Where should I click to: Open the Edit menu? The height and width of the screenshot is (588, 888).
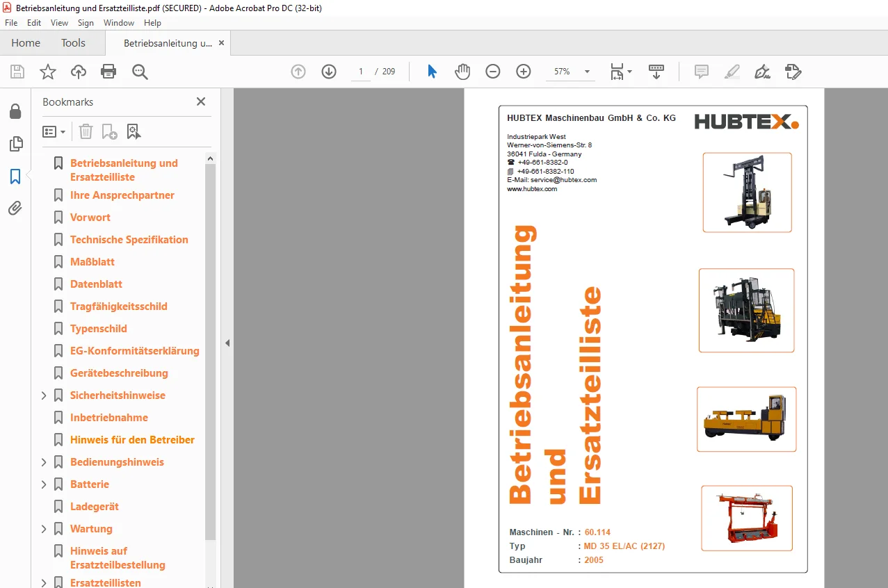pyautogui.click(x=34, y=23)
